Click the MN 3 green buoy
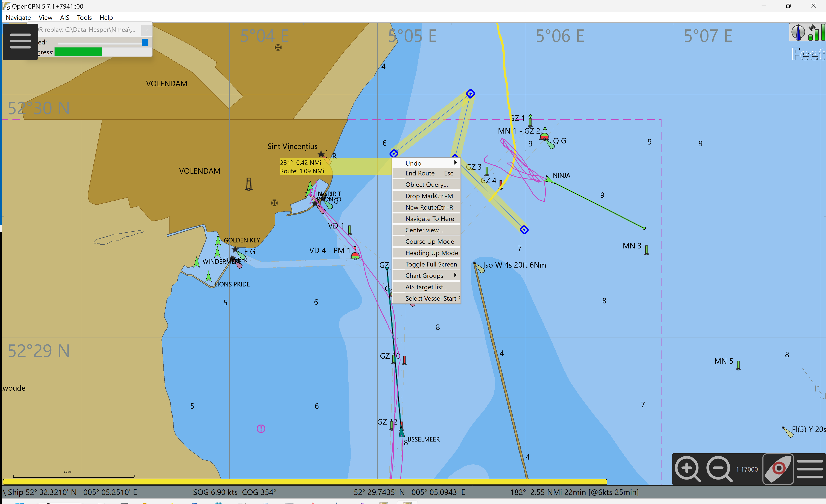 click(x=647, y=250)
